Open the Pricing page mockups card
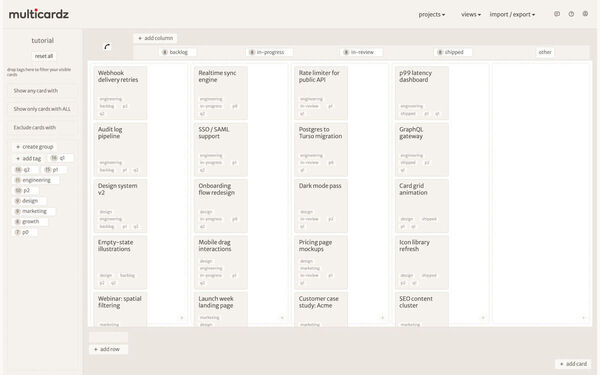Image resolution: width=600 pixels, height=375 pixels. [x=321, y=262]
